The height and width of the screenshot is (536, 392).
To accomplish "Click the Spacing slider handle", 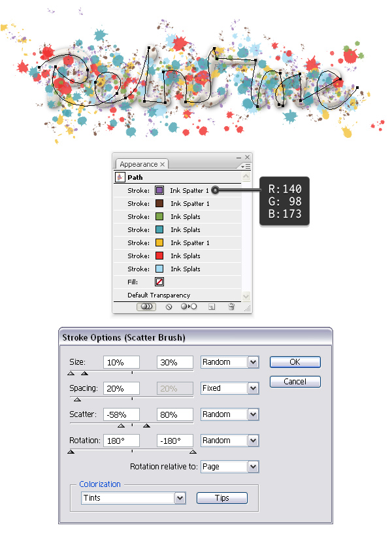I will click(x=78, y=399).
